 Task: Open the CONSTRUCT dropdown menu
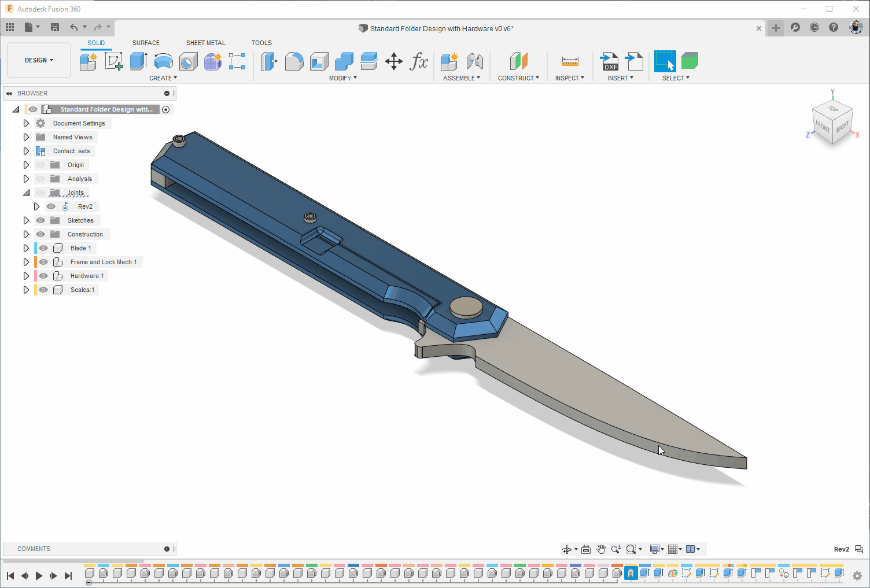(x=518, y=78)
